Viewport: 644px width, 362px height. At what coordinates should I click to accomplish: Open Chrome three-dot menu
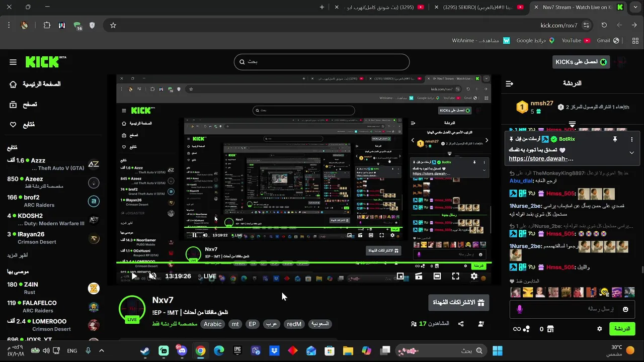tap(9, 25)
